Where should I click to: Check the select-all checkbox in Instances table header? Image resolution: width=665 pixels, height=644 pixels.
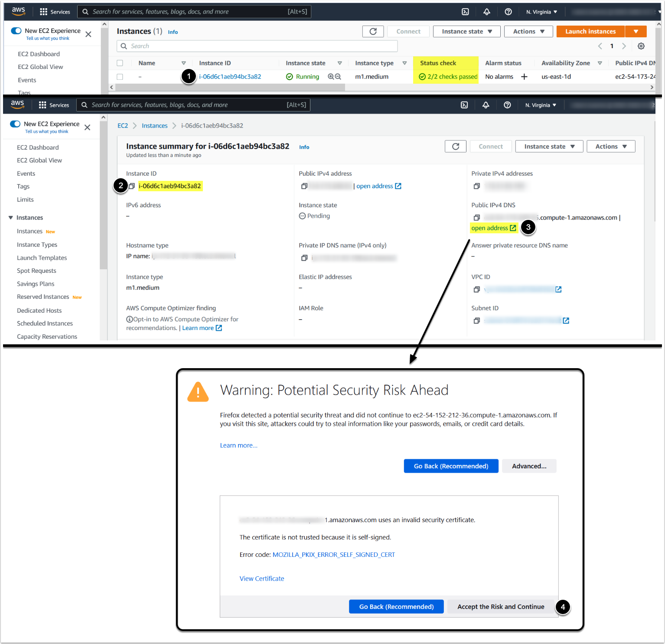point(120,63)
